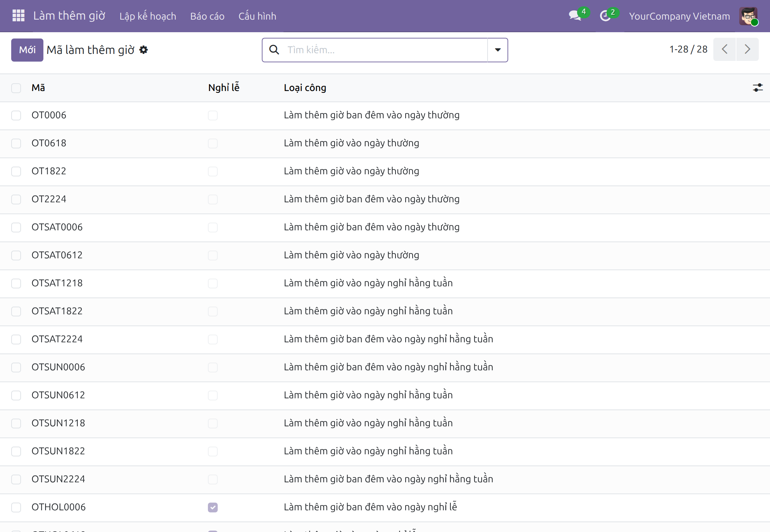The width and height of the screenshot is (770, 532).
Task: Click the Mới button
Action: 27,50
